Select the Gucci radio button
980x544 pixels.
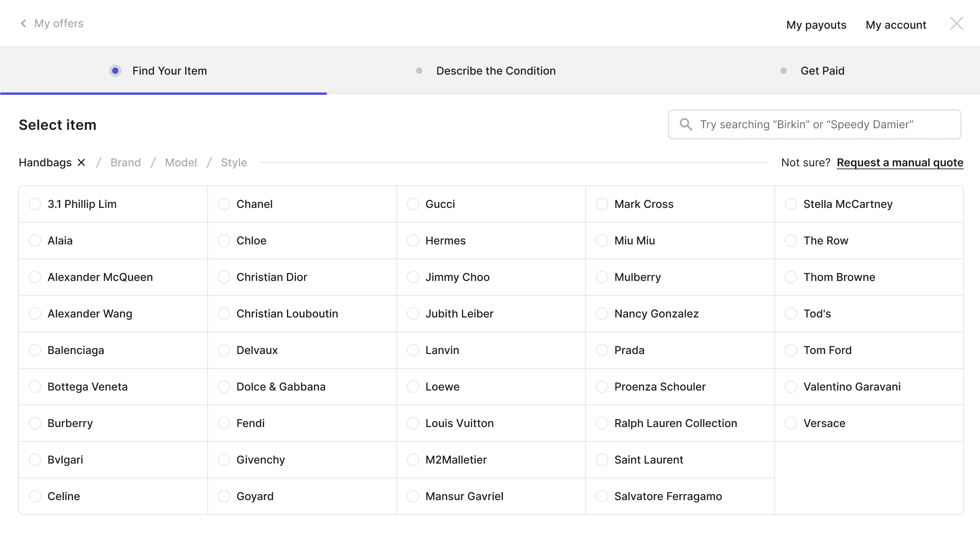pyautogui.click(x=413, y=204)
